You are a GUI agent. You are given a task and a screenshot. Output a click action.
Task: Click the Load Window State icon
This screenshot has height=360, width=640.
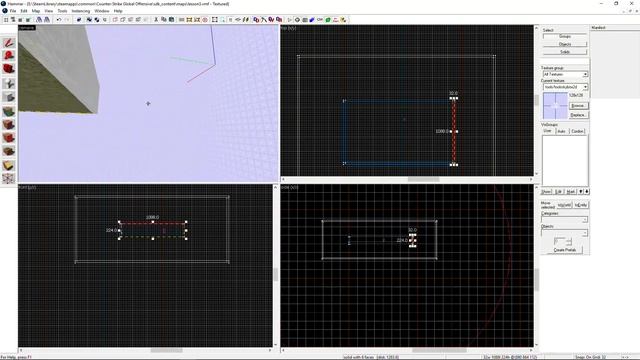pyautogui.click(x=39, y=20)
